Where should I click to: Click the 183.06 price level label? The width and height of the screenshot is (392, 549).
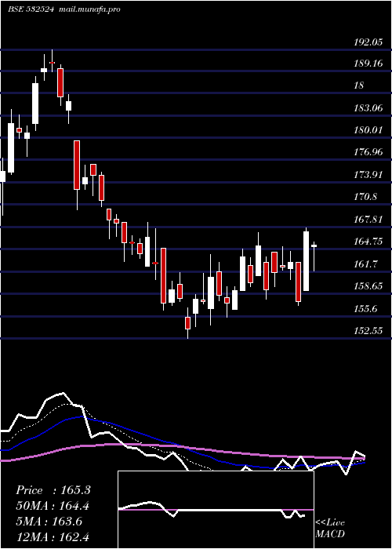[x=368, y=108]
